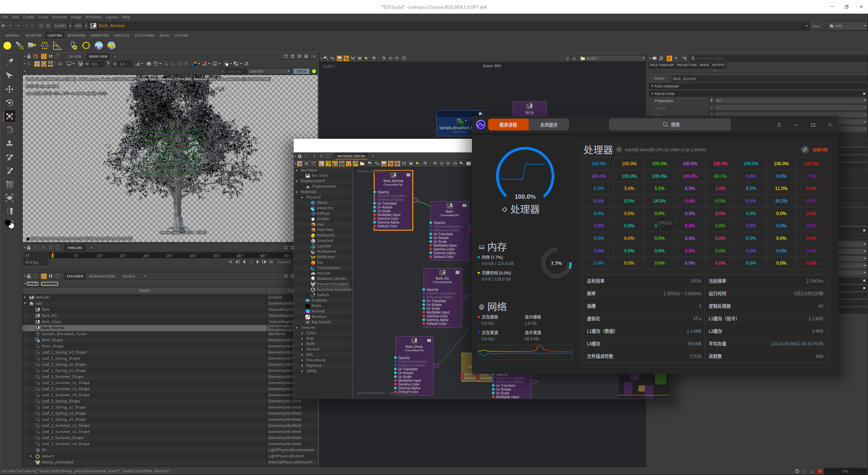The image size is (868, 475).
Task: Expand the Color textures category
Action: [302, 333]
